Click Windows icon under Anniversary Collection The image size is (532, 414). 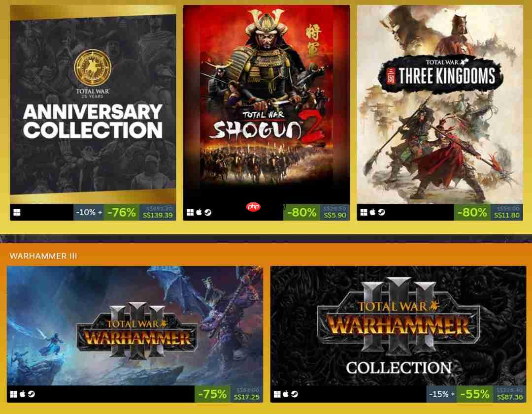pos(17,212)
